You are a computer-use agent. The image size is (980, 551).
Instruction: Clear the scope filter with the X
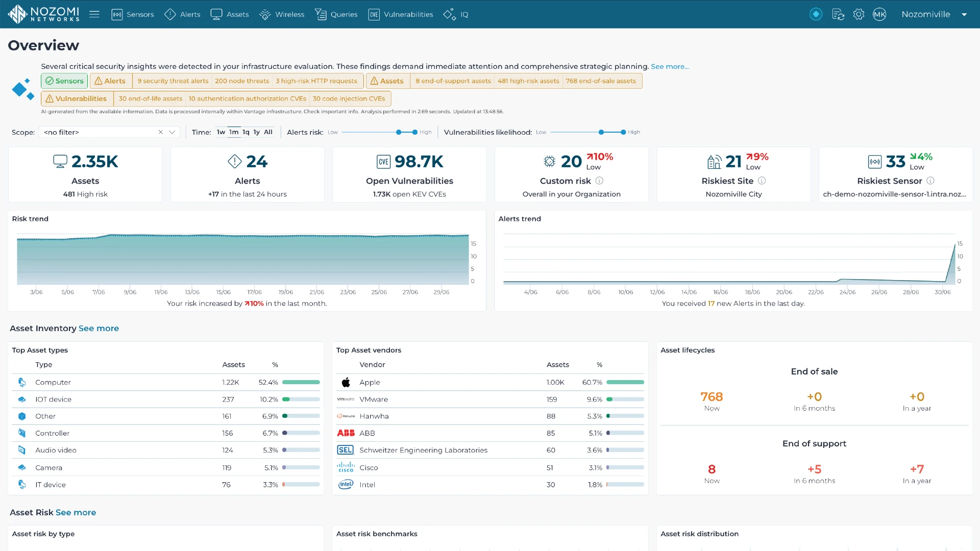pos(161,132)
